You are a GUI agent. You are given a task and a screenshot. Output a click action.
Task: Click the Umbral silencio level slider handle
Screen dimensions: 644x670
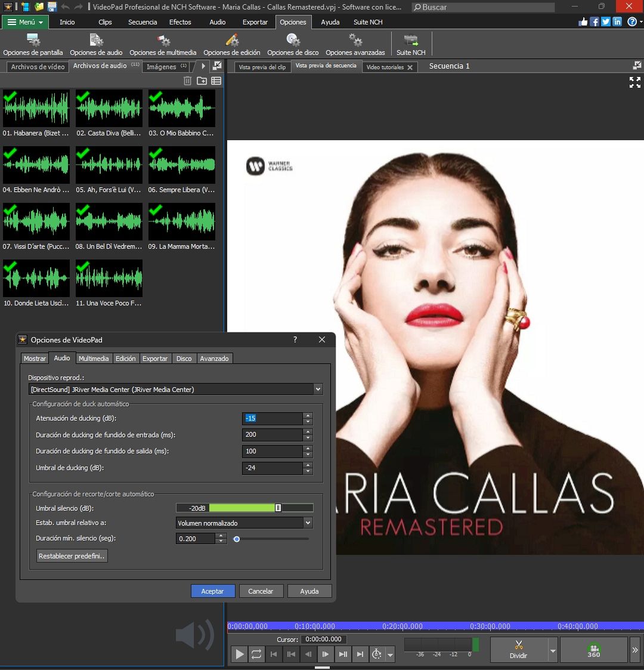click(278, 508)
